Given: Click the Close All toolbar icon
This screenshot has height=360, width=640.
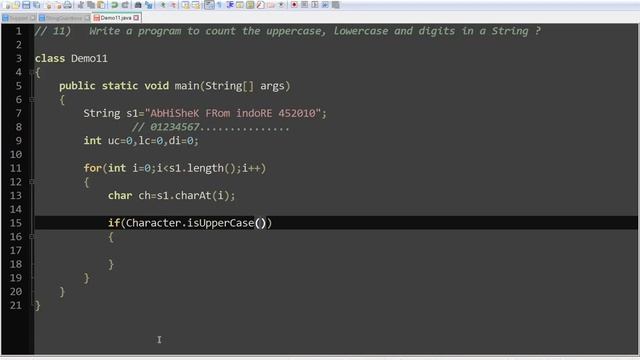Looking at the screenshot, I should coord(58,5).
